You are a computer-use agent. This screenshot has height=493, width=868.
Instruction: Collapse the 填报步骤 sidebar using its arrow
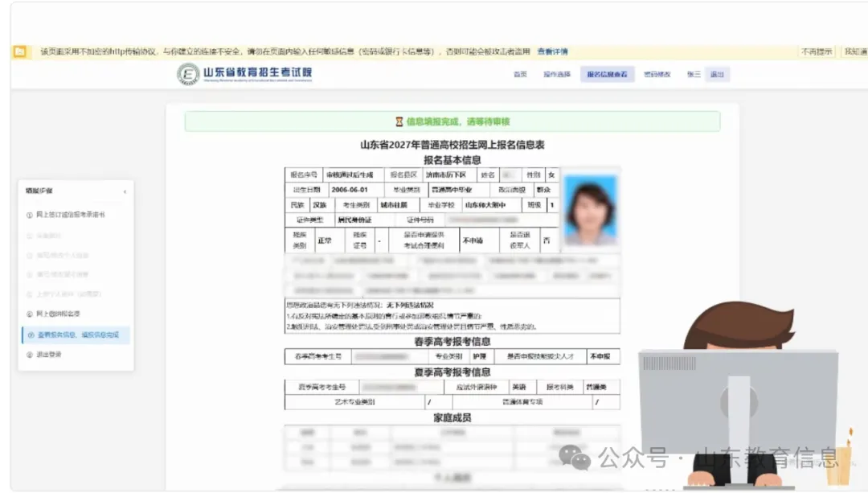(x=125, y=191)
